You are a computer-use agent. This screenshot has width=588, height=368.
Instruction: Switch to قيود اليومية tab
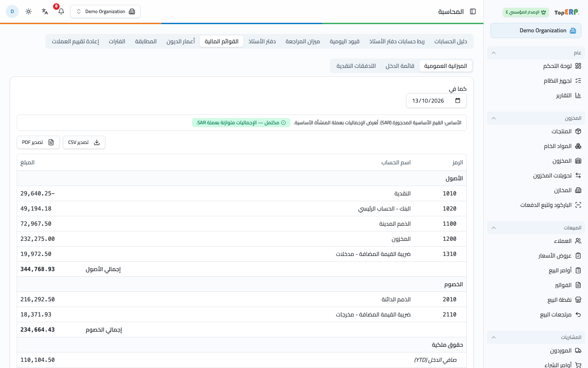pos(345,41)
